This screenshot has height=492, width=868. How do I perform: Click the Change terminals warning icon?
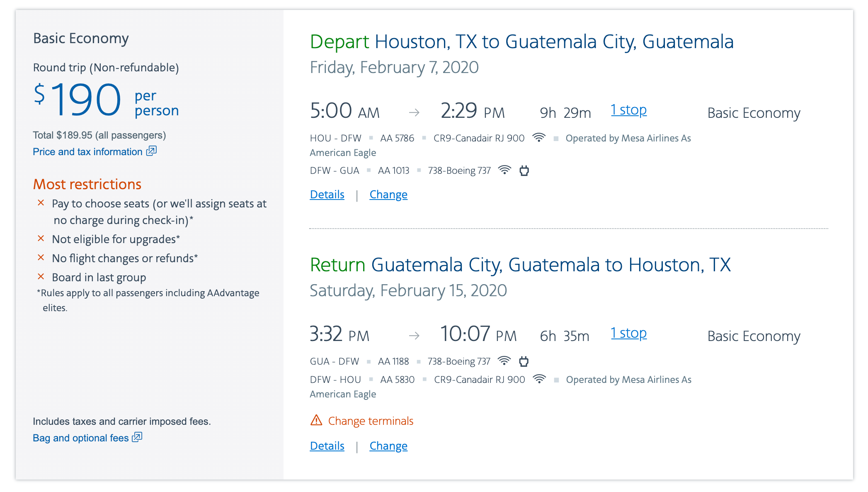[316, 420]
